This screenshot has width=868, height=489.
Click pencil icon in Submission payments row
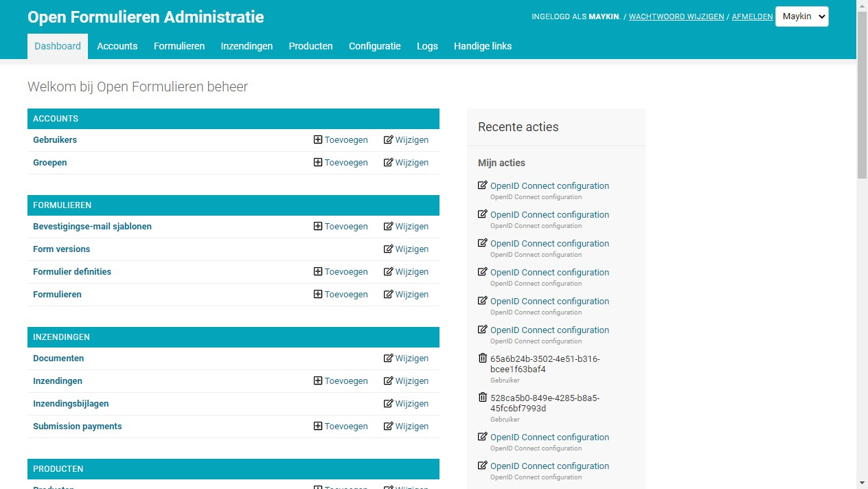click(x=389, y=426)
